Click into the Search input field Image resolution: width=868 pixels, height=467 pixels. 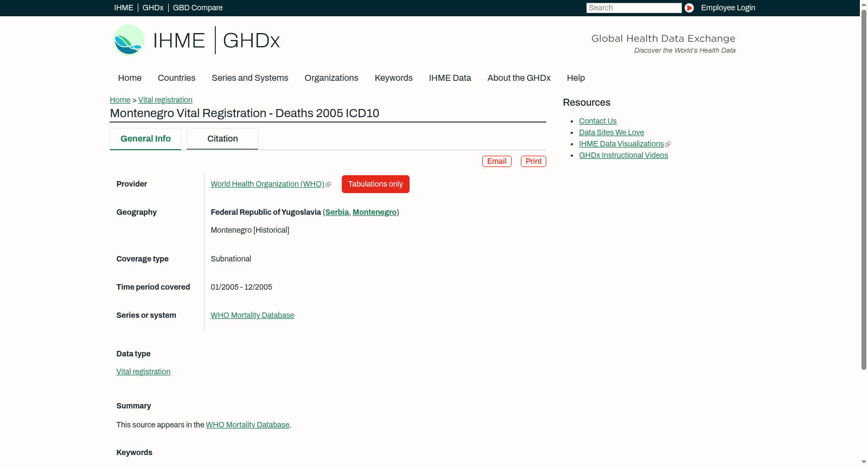pyautogui.click(x=634, y=8)
